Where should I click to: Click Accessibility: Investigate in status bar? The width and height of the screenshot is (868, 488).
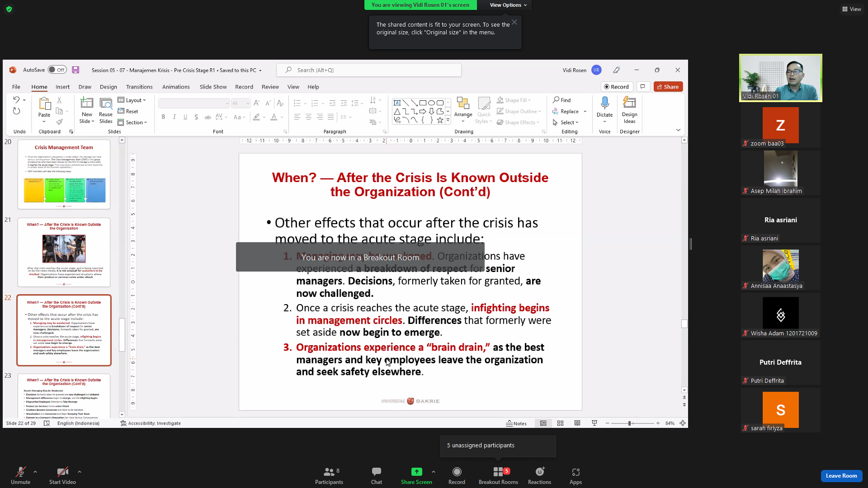pyautogui.click(x=151, y=423)
